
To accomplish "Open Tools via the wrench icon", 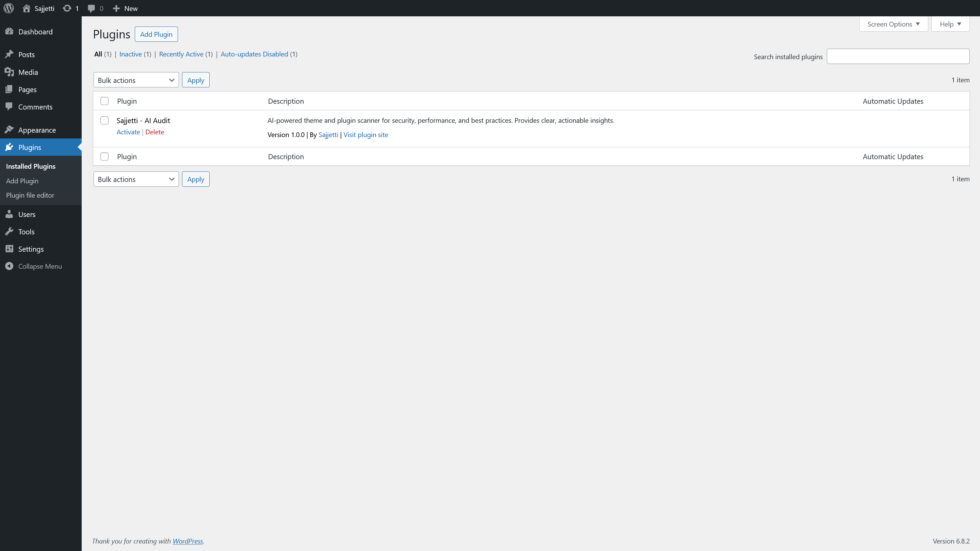I will point(10,232).
